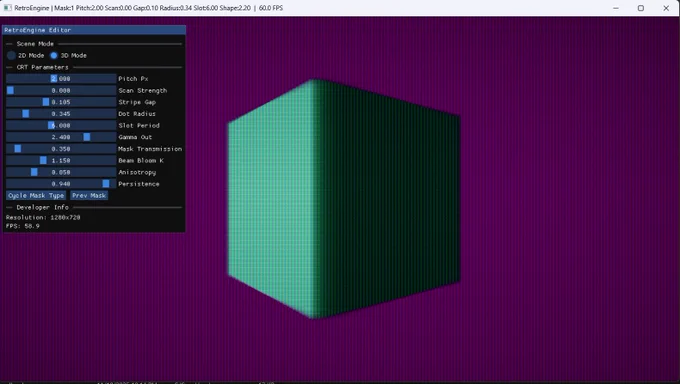Click the Gamma Out slider

coord(61,137)
